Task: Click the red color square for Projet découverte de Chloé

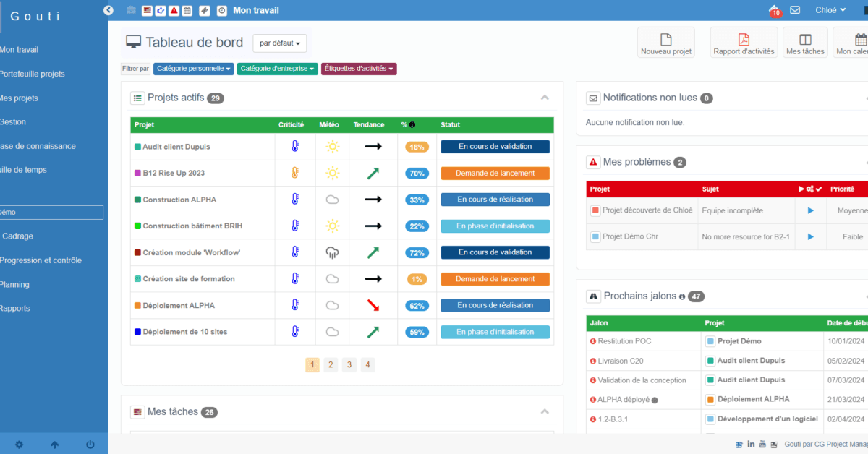Action: point(595,210)
